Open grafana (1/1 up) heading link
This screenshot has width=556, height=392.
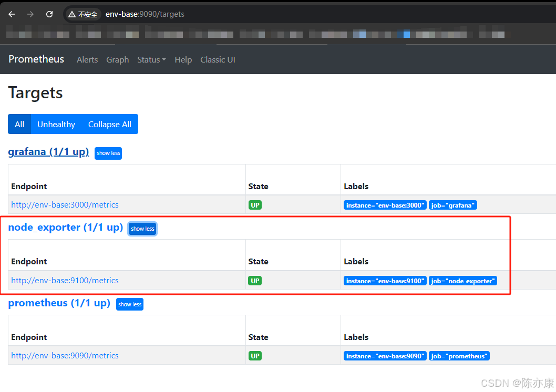[48, 152]
